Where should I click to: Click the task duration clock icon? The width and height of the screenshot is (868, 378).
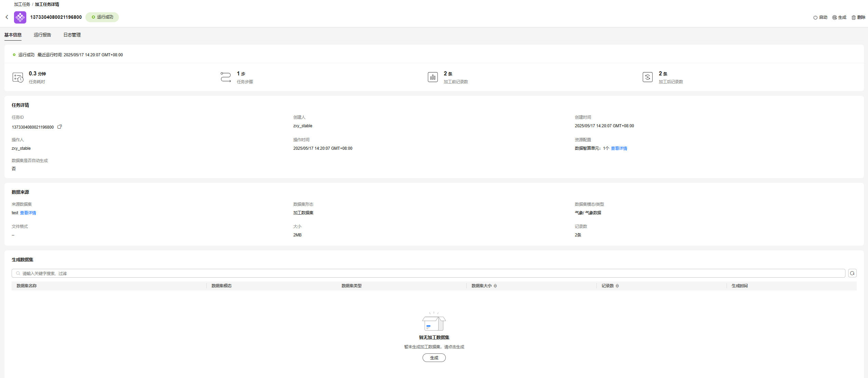(18, 77)
